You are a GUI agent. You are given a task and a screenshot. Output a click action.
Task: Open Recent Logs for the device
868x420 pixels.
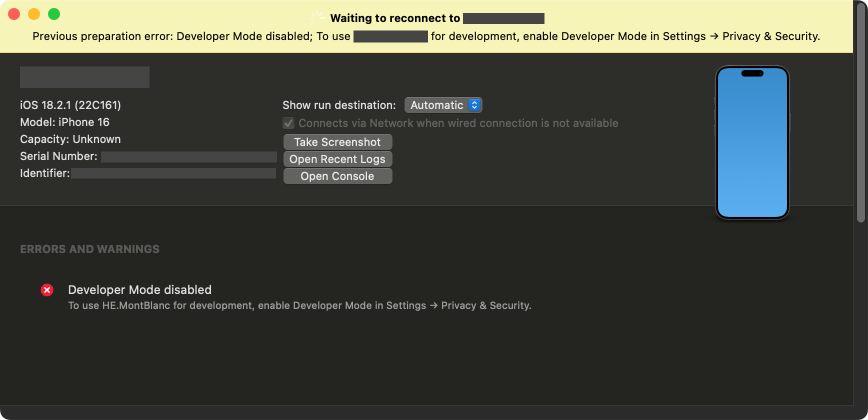tap(337, 159)
